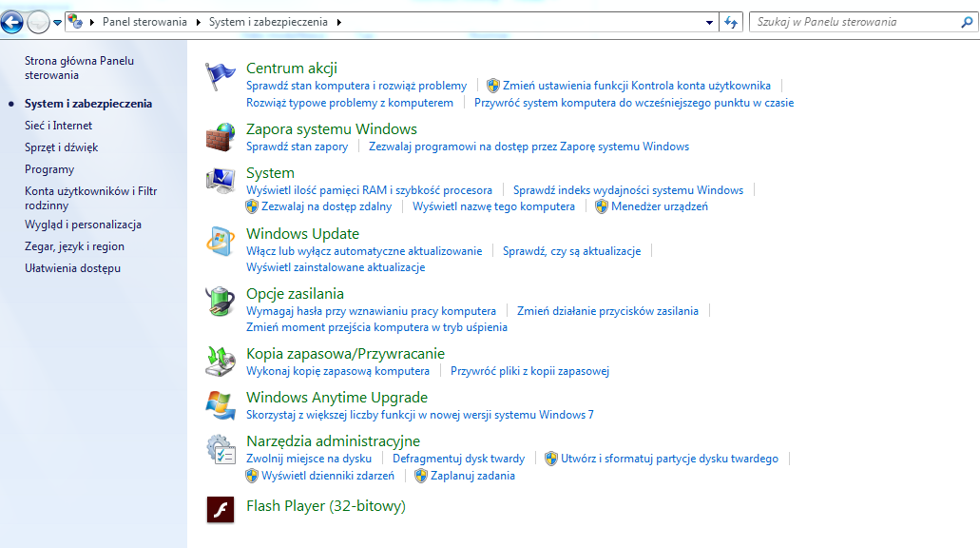
Task: Click the Narzędzia administracyjne gear icon
Action: pos(220,449)
